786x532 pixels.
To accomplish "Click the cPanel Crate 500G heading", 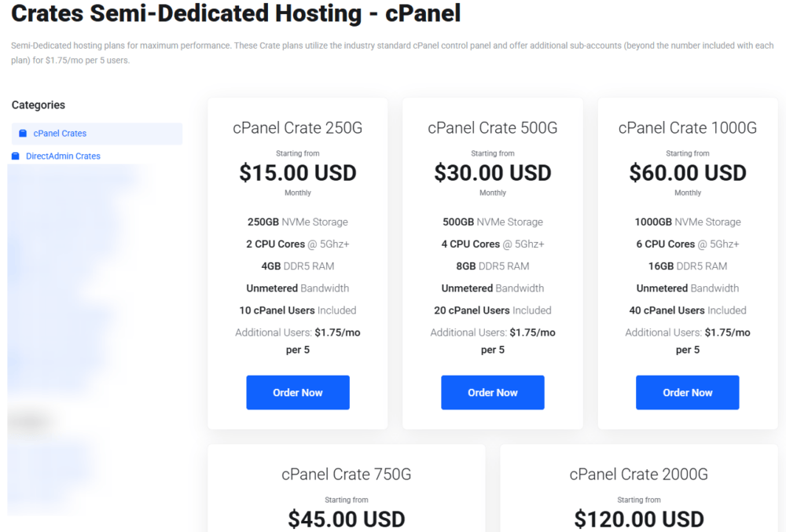I will tap(492, 127).
